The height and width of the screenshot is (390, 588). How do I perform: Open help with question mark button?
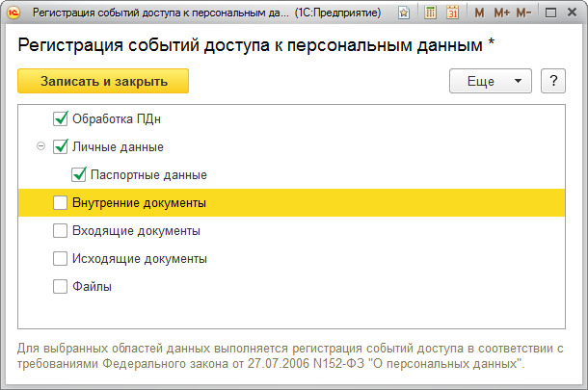553,82
